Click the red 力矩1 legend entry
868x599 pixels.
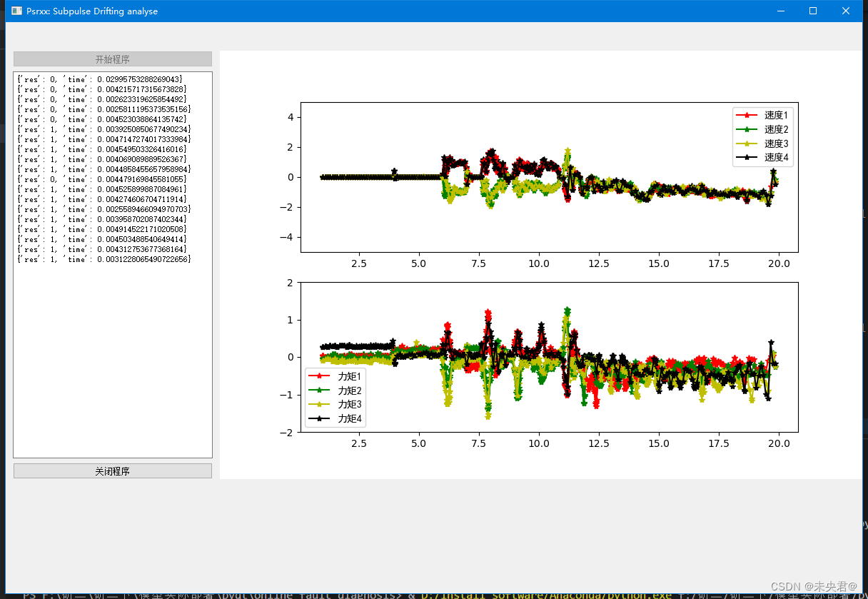pos(336,376)
